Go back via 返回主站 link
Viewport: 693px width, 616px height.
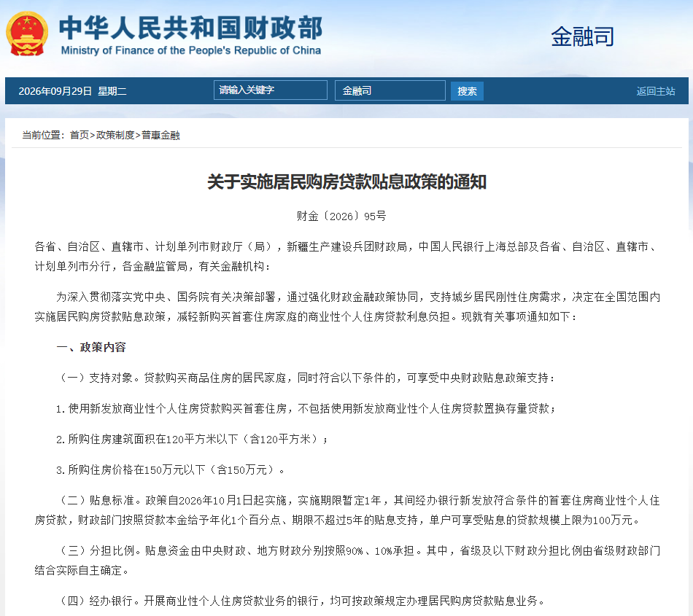(x=656, y=91)
